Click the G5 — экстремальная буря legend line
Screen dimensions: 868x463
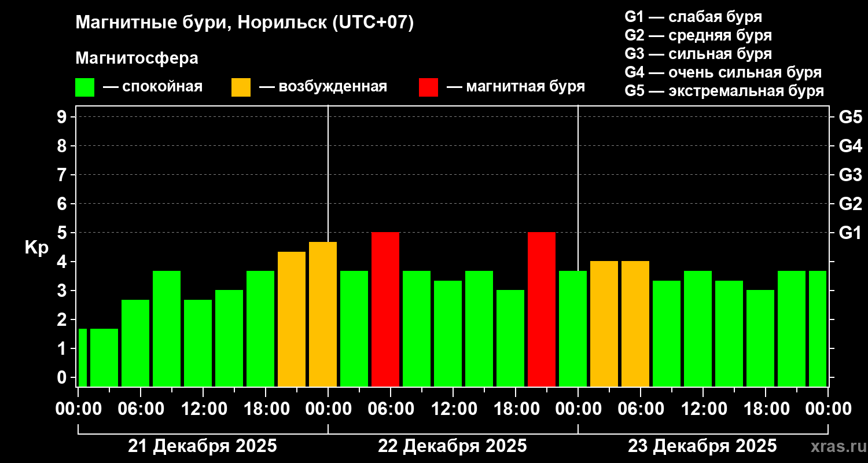724,91
